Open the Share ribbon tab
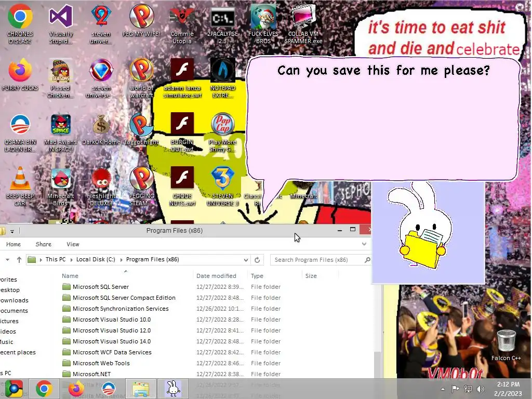This screenshot has height=399, width=532. point(44,244)
